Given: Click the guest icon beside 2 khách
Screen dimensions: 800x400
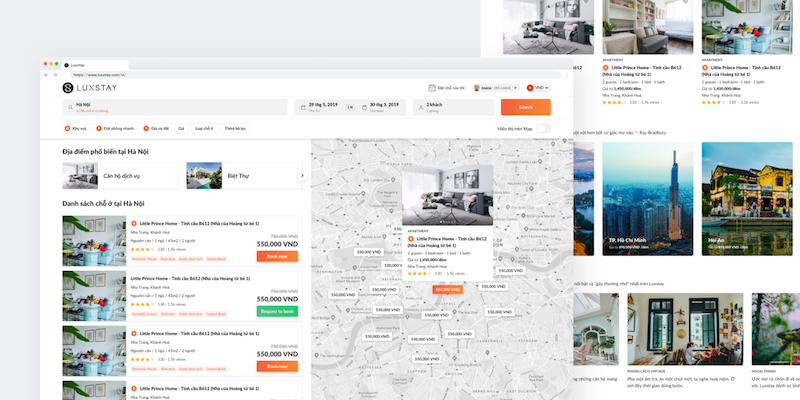Looking at the screenshot, I should pos(418,107).
